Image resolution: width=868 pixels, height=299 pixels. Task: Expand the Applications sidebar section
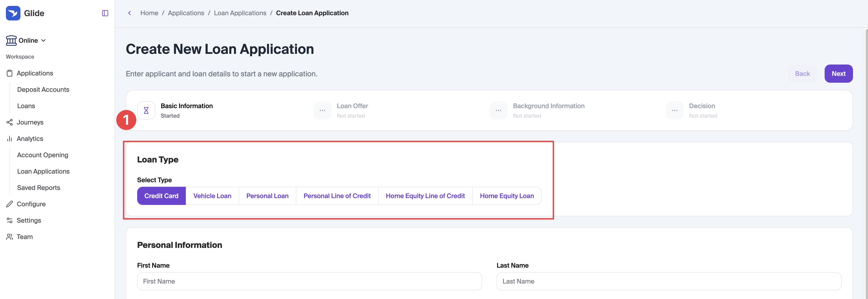pyautogui.click(x=35, y=73)
